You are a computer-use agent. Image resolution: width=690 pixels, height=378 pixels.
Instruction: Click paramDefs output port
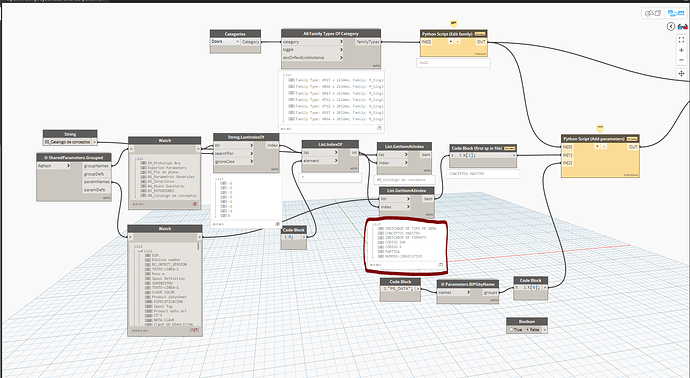(96, 190)
